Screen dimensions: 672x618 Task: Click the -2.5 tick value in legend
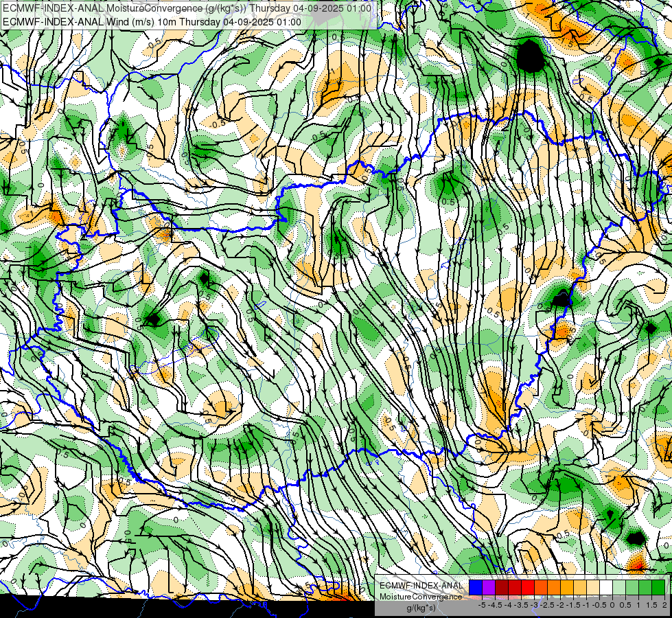(548, 605)
